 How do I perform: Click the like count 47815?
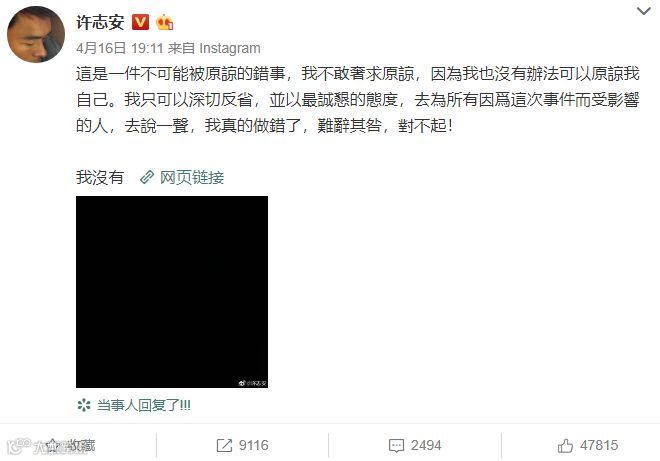[599, 445]
